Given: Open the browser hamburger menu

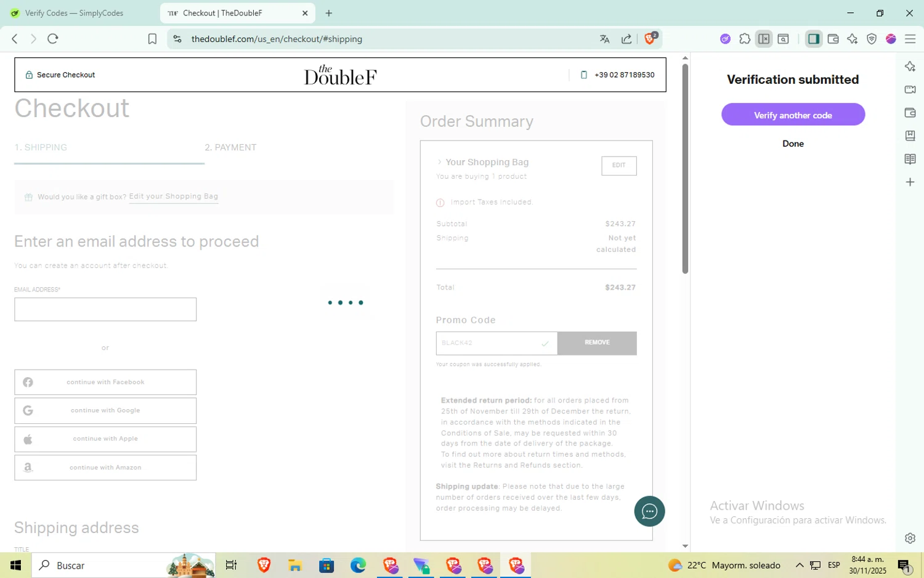Looking at the screenshot, I should 910,39.
